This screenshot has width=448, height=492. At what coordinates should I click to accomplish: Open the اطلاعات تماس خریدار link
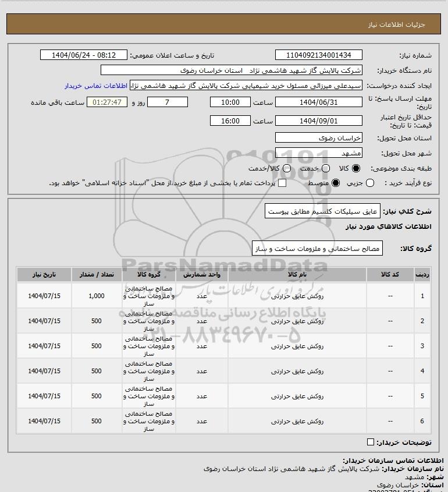coord(96,86)
